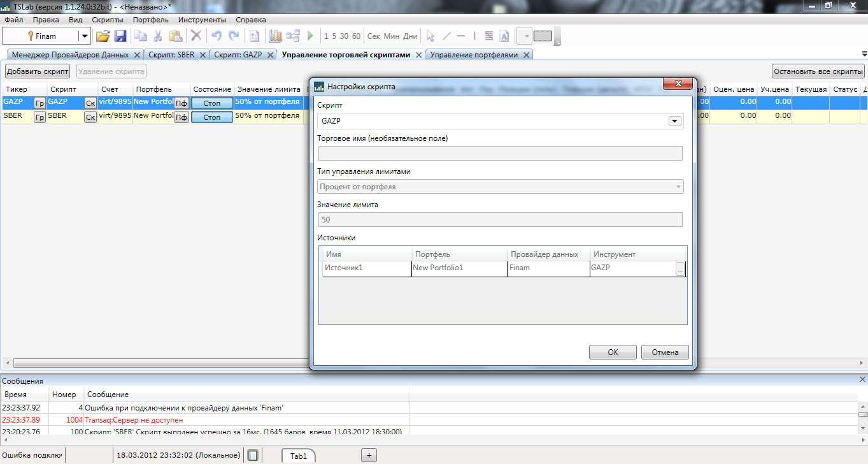Click the Остановить все скрипты button
868x464 pixels.
coord(818,71)
